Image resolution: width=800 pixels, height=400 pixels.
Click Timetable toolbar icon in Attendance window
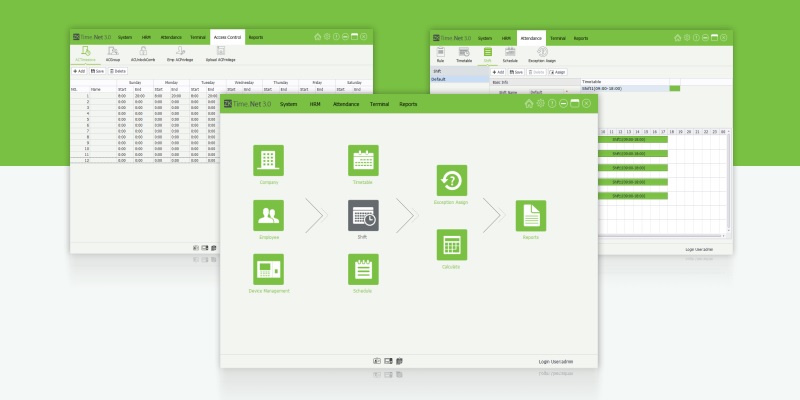coord(464,52)
